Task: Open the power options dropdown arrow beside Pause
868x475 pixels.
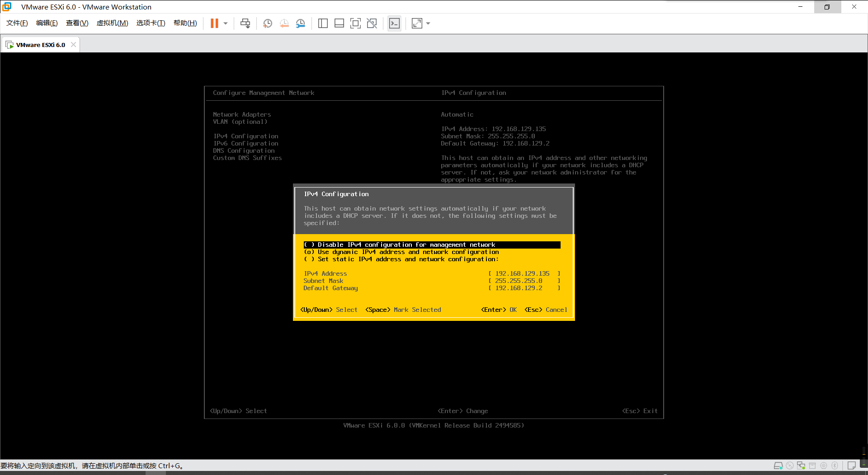Action: tap(225, 23)
